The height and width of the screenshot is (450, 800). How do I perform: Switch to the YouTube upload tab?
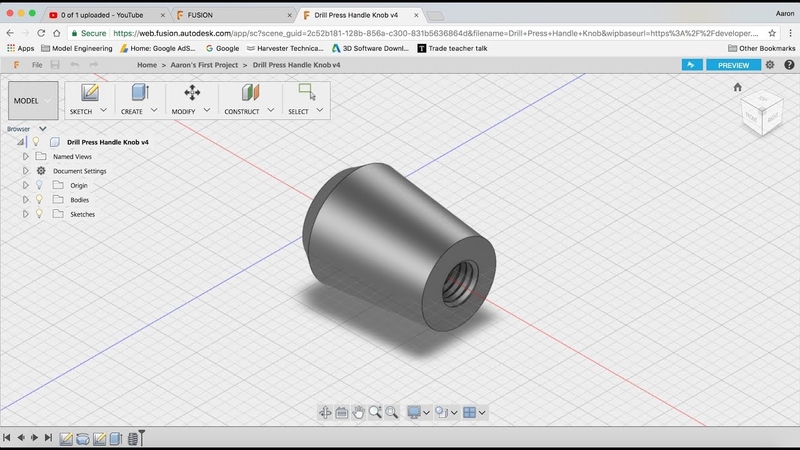click(106, 15)
